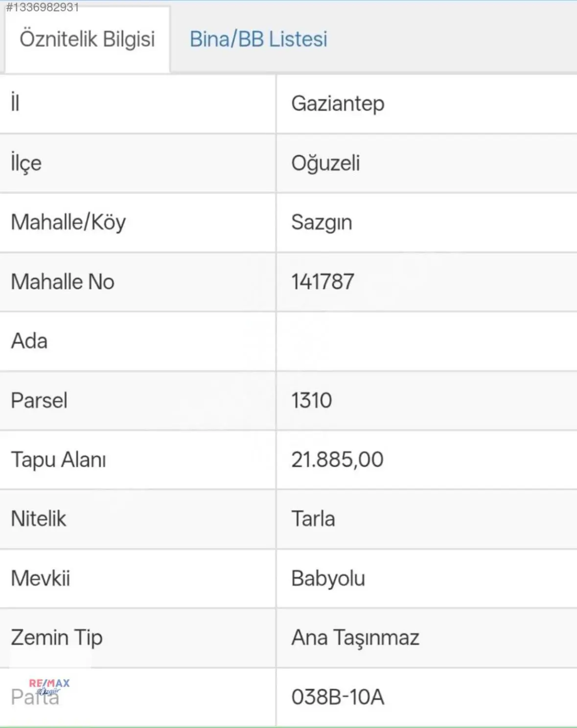Click Pafta value 038B-10A
This screenshot has width=577, height=728.
point(338,697)
